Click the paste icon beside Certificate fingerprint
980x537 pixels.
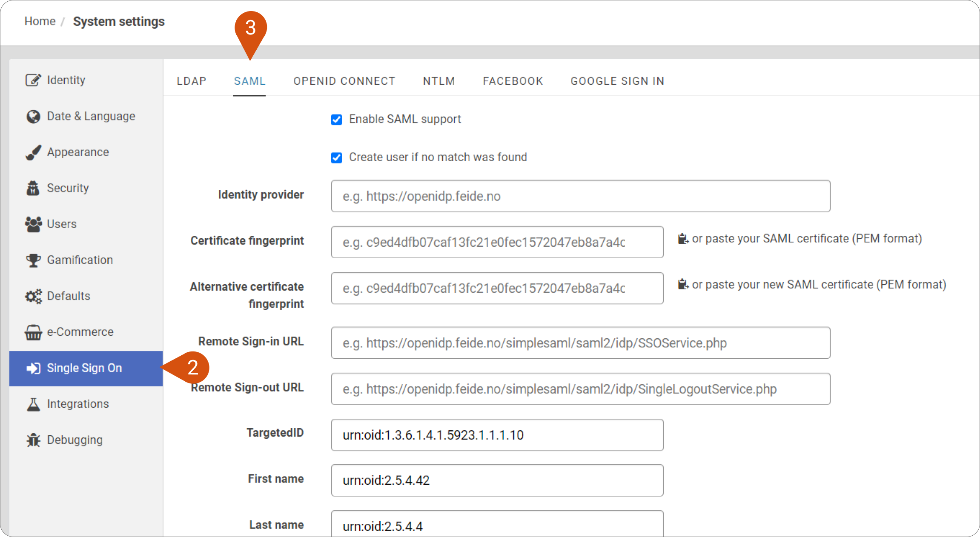(683, 239)
